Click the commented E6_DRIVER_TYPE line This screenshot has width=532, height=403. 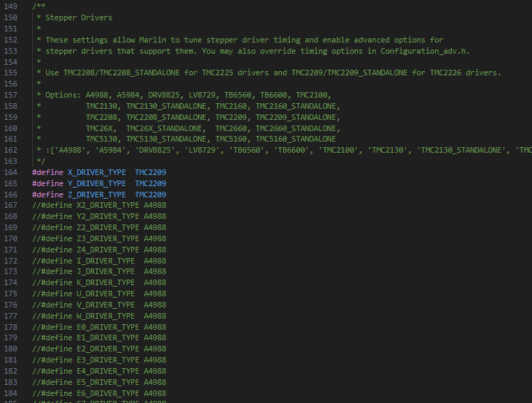(x=99, y=393)
